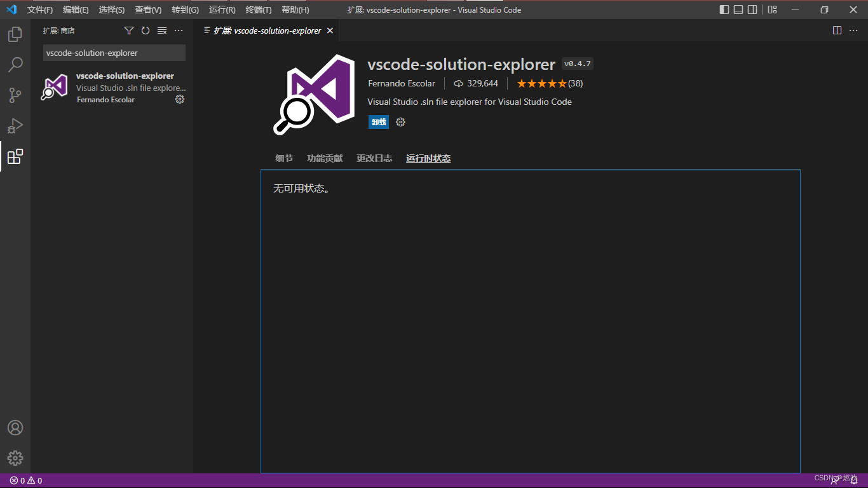Click the 卸载 uninstall button
Image resolution: width=868 pixels, height=488 pixels.
pos(379,122)
